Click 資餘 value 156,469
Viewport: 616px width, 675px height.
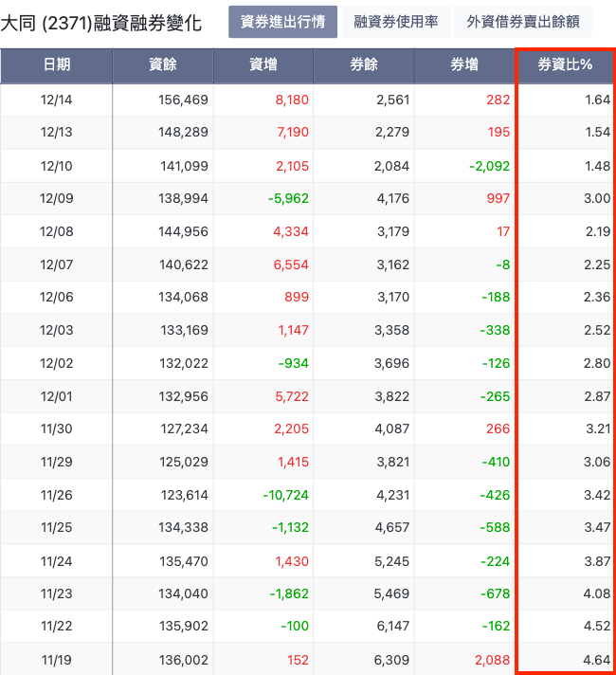pos(183,100)
